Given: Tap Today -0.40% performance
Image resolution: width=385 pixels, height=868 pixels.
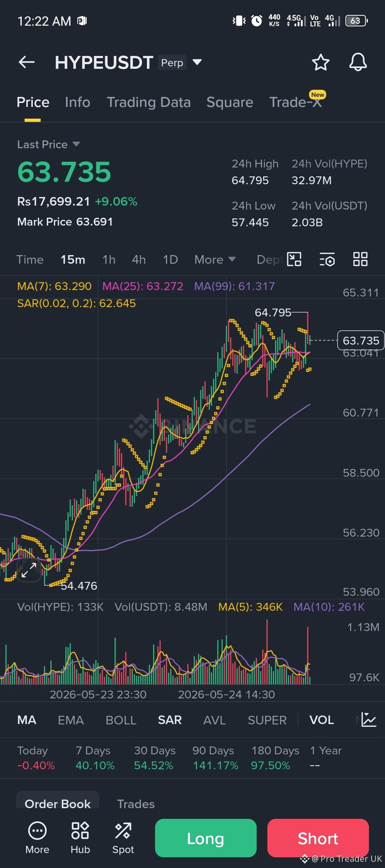Looking at the screenshot, I should click(x=36, y=758).
